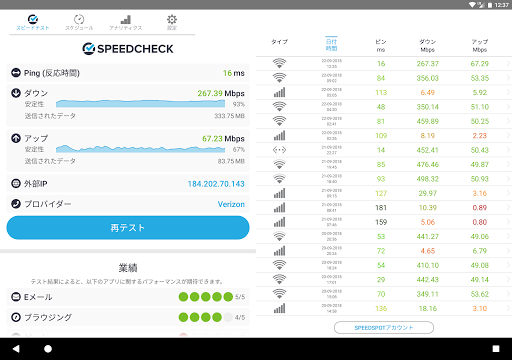This screenshot has height=360, width=512.
Task: Open the Schedule tab with the clock icon
Action: (x=79, y=22)
